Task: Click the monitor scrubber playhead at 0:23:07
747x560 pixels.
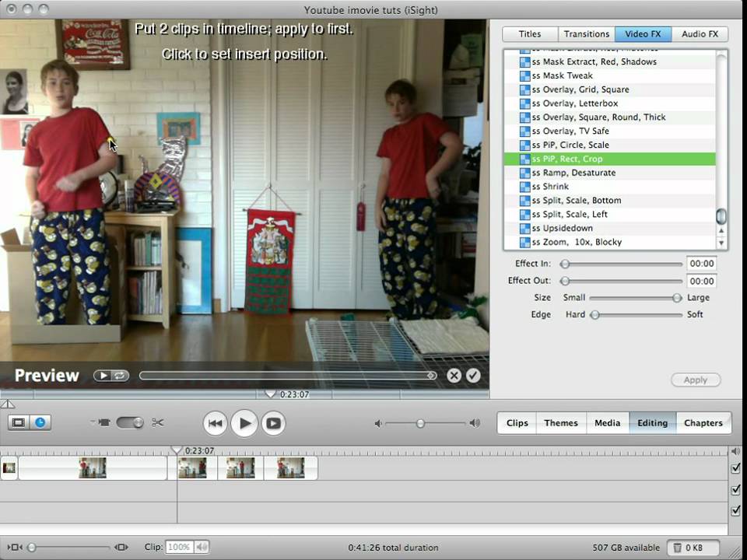Action: (270, 394)
